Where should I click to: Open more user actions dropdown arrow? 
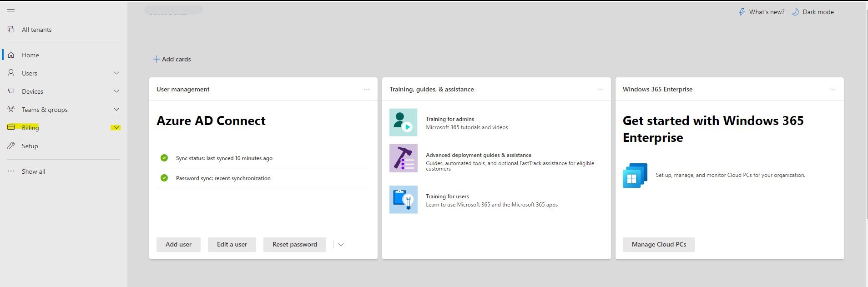(341, 245)
